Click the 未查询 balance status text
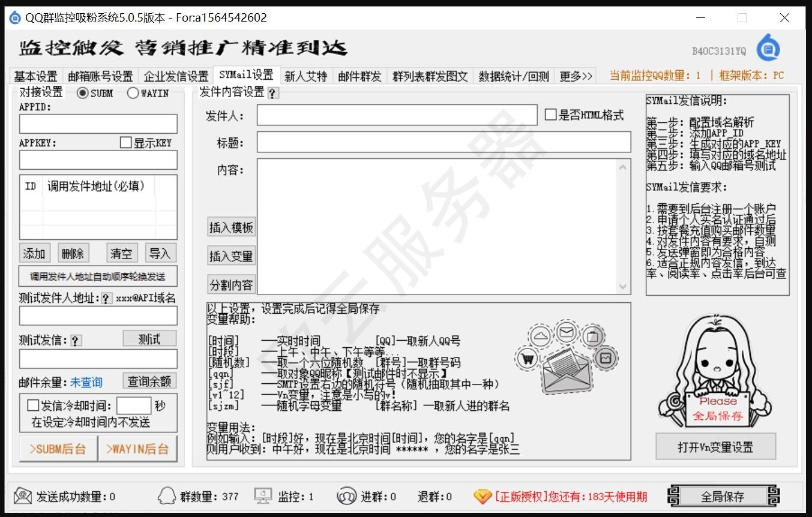 (x=86, y=382)
